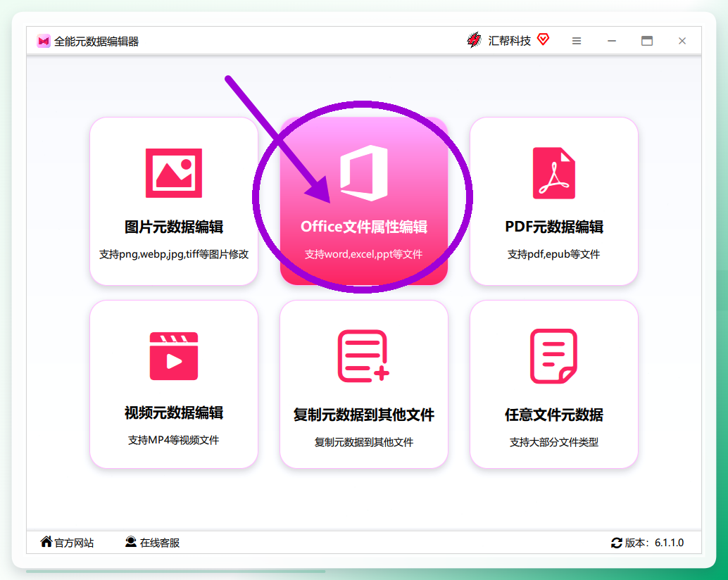Click the home icon beside 官方网站
Screen dimensions: 728x580
46,541
